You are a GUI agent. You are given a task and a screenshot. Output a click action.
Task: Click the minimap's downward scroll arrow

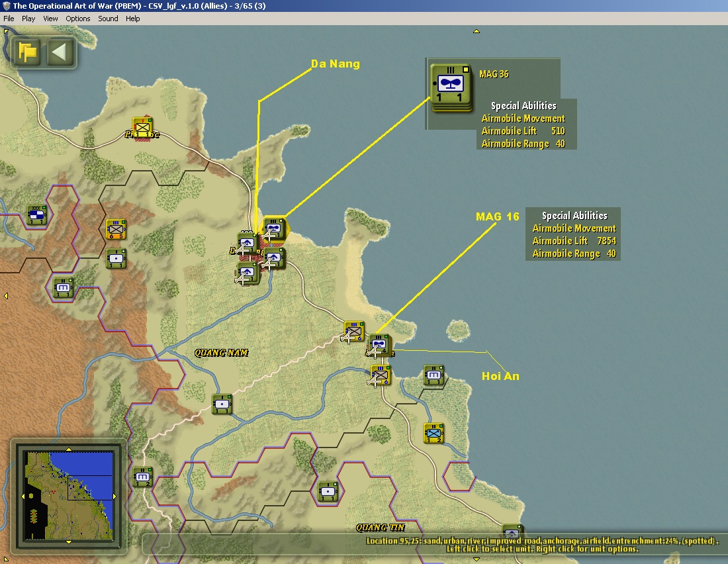(69, 542)
